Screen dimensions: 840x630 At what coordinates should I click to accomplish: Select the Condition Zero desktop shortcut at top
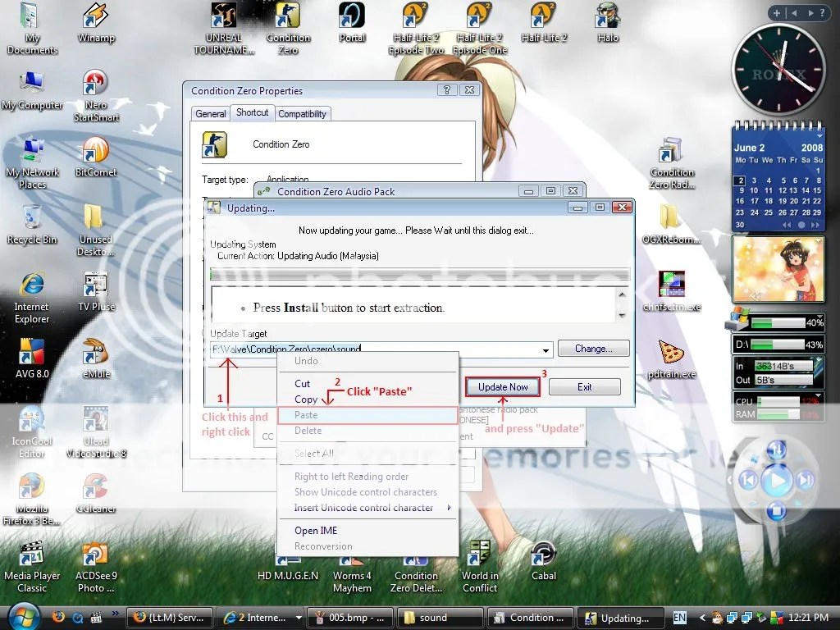(x=288, y=28)
